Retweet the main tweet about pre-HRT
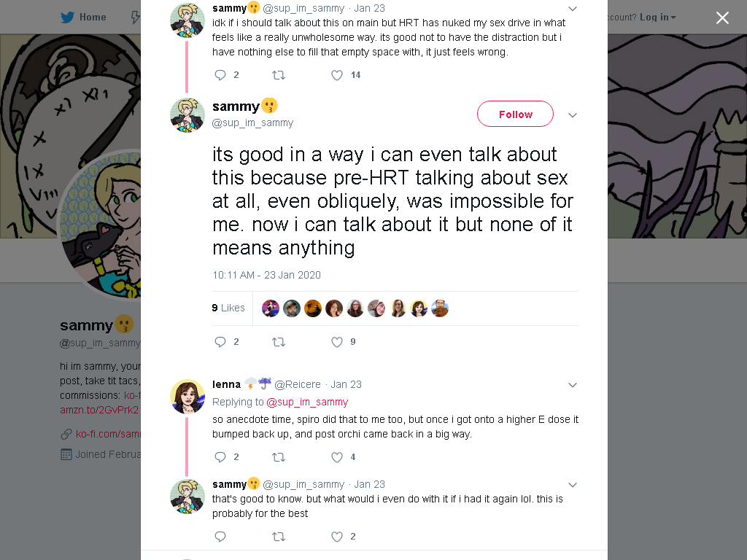This screenshot has width=747, height=560. 278,342
